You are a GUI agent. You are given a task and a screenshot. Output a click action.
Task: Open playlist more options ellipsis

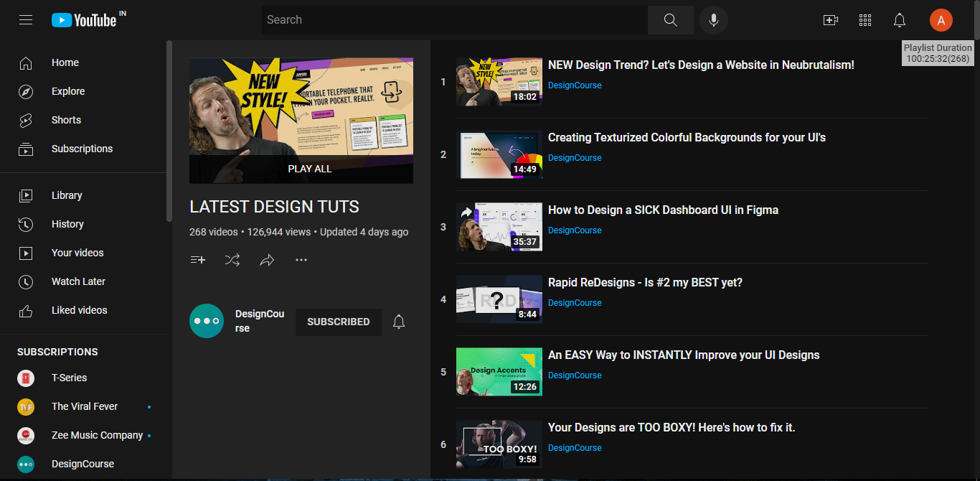click(x=301, y=260)
